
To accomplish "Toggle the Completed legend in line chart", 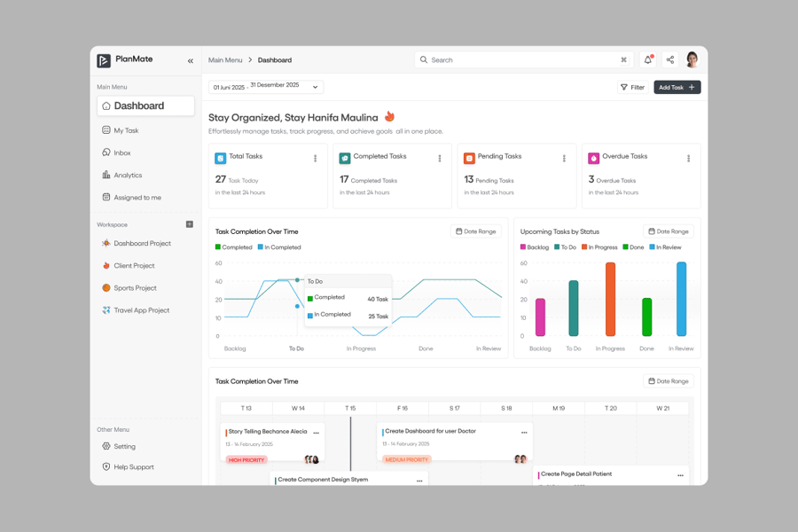I will (234, 247).
